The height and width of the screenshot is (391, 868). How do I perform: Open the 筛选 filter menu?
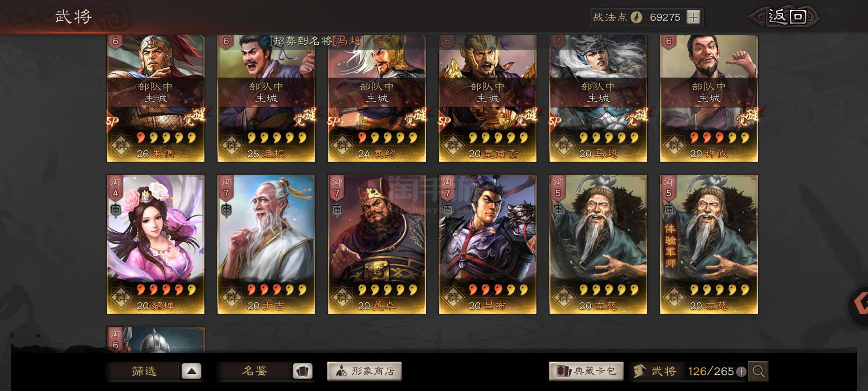[x=144, y=371]
